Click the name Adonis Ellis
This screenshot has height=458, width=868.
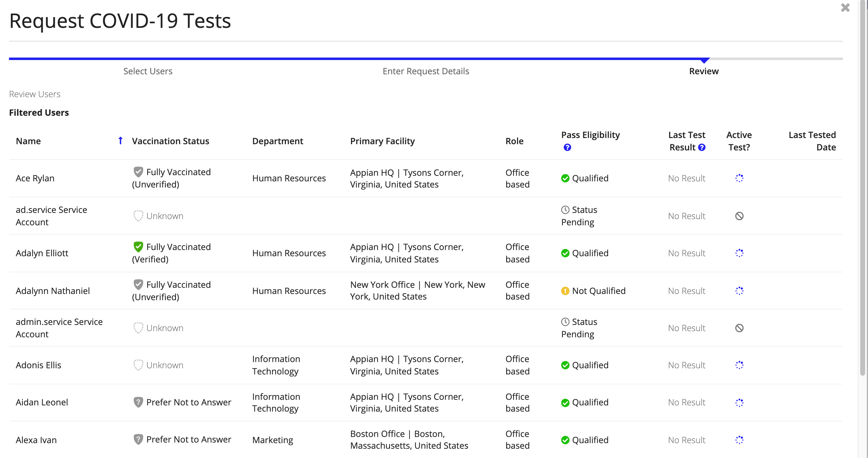[x=38, y=365]
